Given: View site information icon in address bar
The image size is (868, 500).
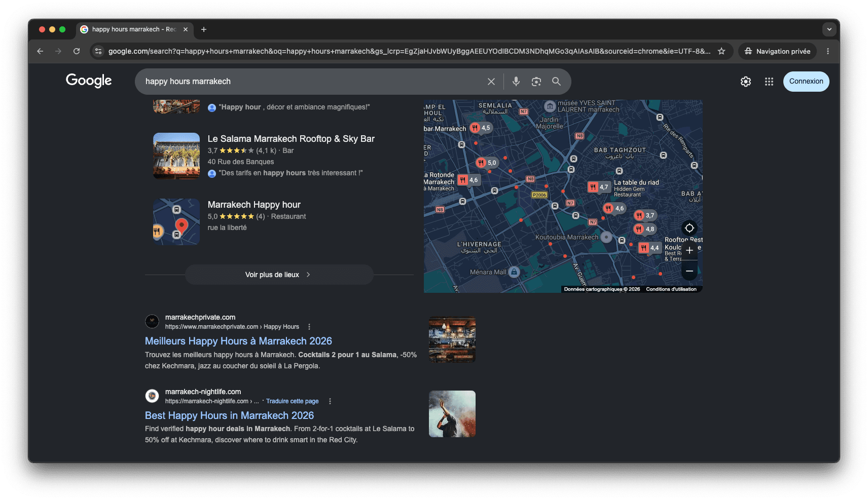Looking at the screenshot, I should tap(98, 51).
